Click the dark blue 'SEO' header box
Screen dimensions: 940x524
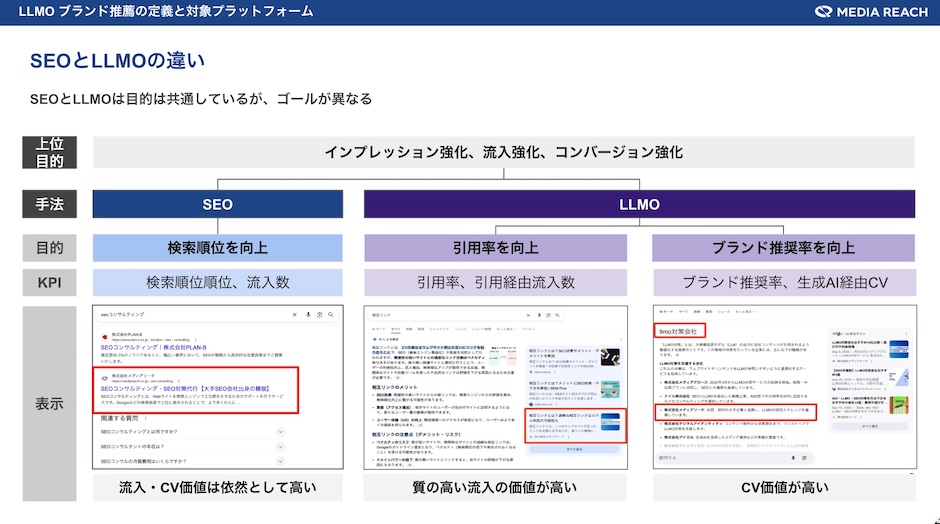pyautogui.click(x=218, y=204)
